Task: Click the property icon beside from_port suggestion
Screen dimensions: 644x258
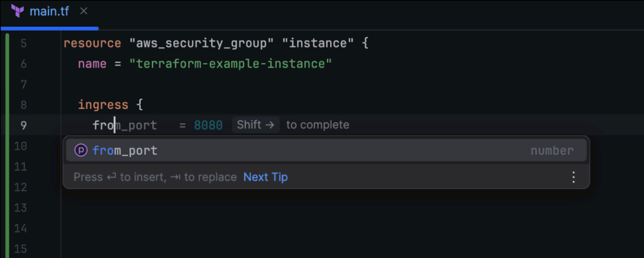Action: tap(81, 150)
